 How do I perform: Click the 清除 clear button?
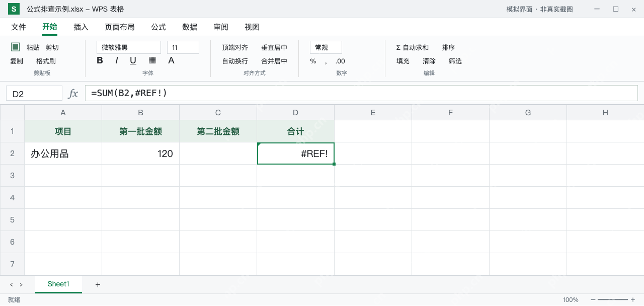[x=429, y=61]
